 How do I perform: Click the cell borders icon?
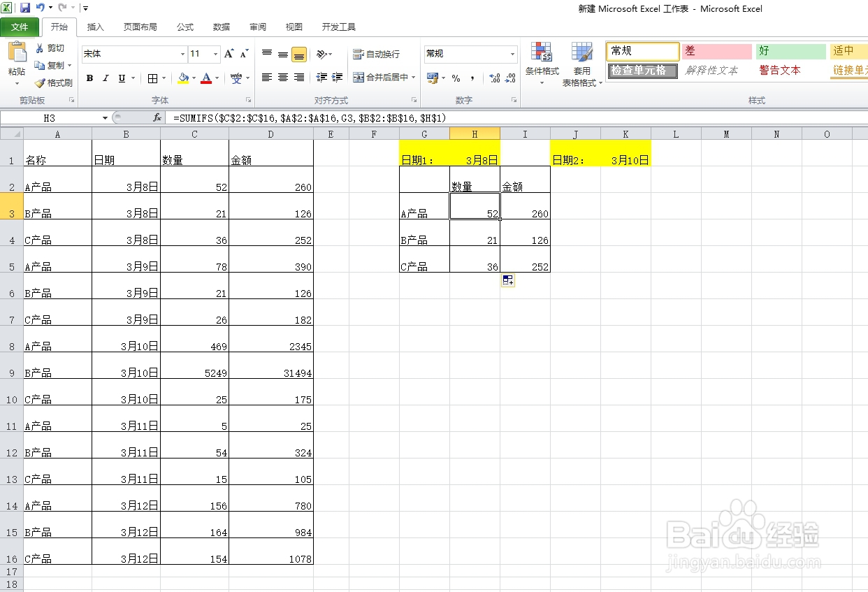point(153,78)
